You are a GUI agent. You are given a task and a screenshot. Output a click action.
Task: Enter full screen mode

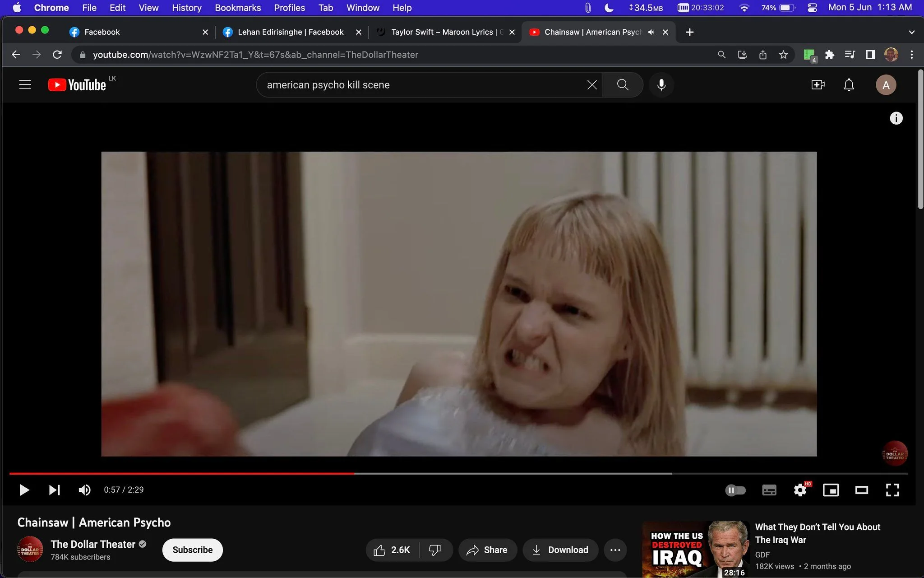(892, 490)
